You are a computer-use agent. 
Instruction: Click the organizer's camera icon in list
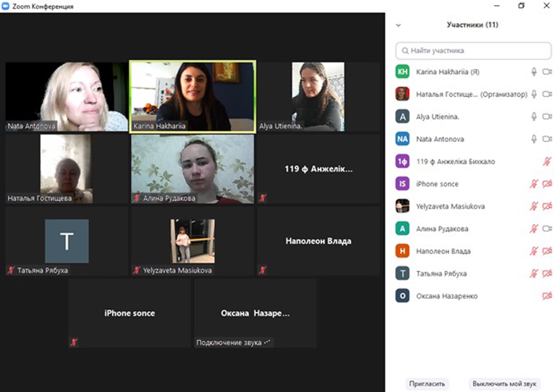point(547,94)
